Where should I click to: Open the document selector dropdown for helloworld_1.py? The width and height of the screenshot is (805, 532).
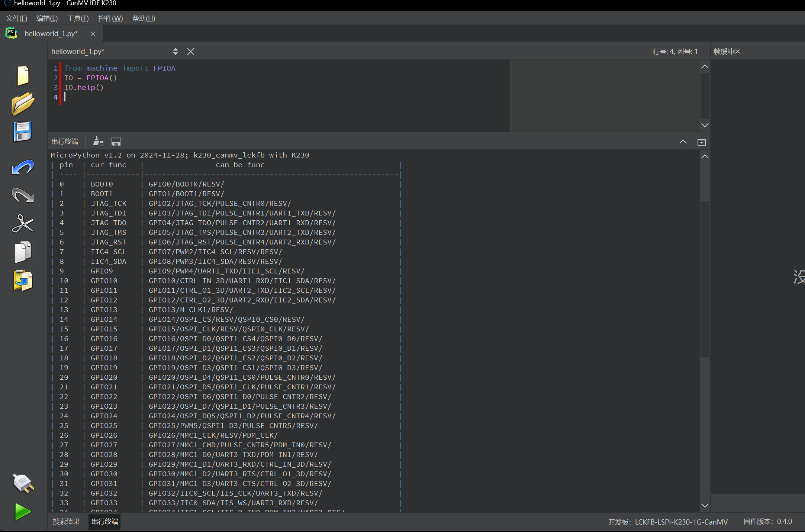click(x=176, y=52)
